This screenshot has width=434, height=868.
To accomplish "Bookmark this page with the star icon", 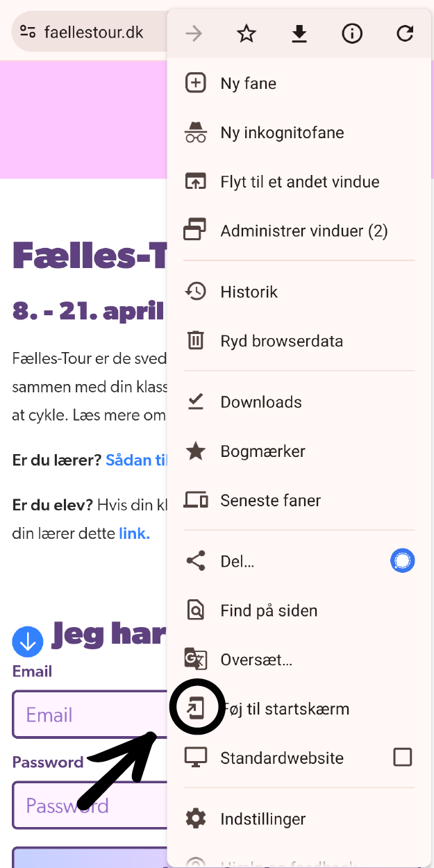I will pyautogui.click(x=247, y=33).
